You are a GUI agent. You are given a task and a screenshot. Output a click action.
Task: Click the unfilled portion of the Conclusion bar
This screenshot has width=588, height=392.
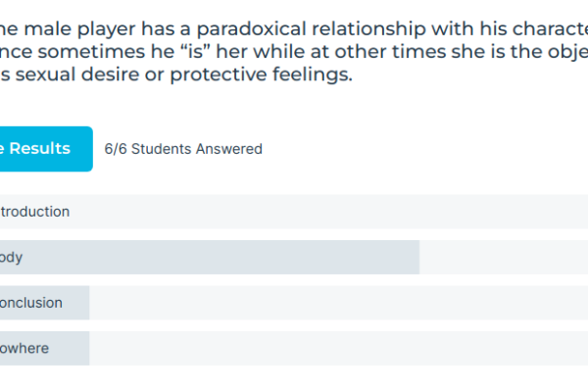339,303
